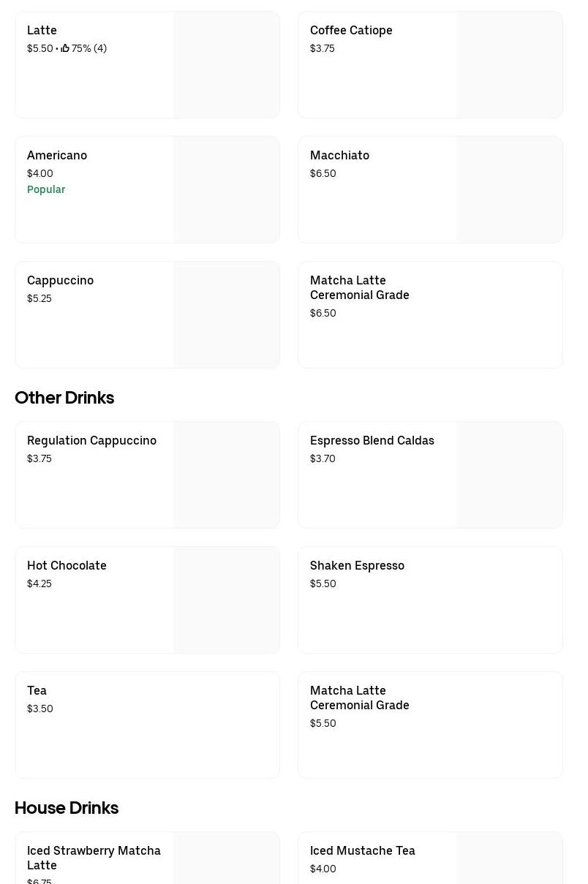Screen dimensions: 588x884
Task: Select the Regulation Cappuccino item title
Action: 91,440
